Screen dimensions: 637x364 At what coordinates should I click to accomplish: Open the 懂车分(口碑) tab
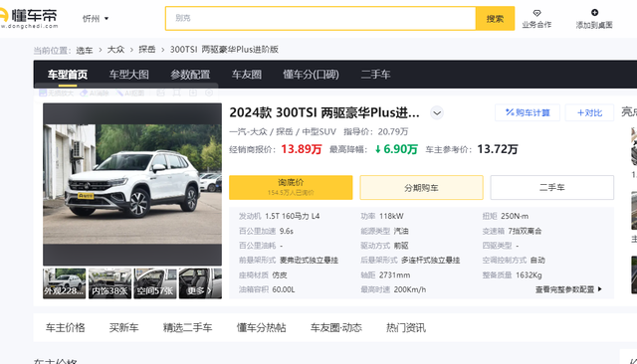click(x=311, y=75)
